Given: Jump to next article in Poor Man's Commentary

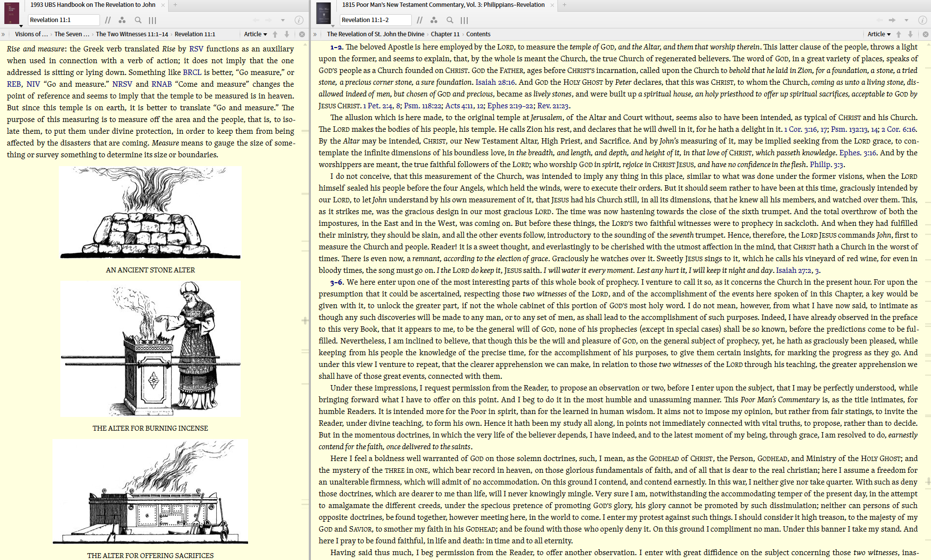Looking at the screenshot, I should 910,34.
